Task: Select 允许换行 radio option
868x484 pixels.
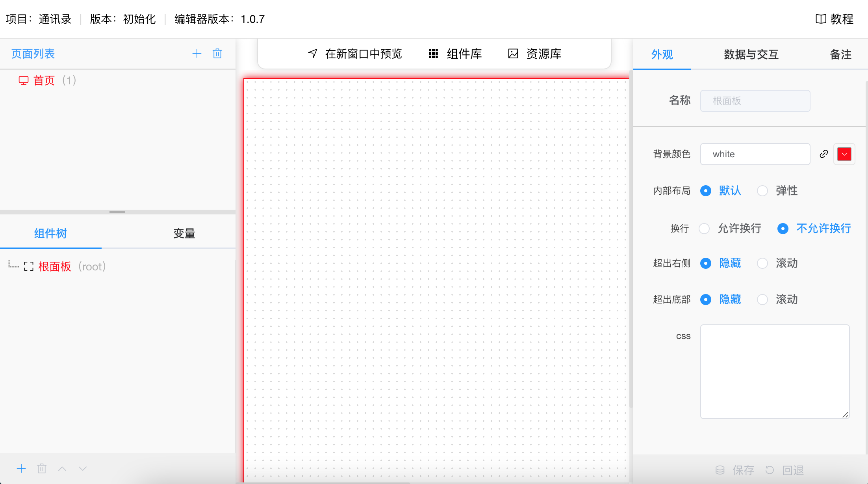Action: (x=704, y=229)
